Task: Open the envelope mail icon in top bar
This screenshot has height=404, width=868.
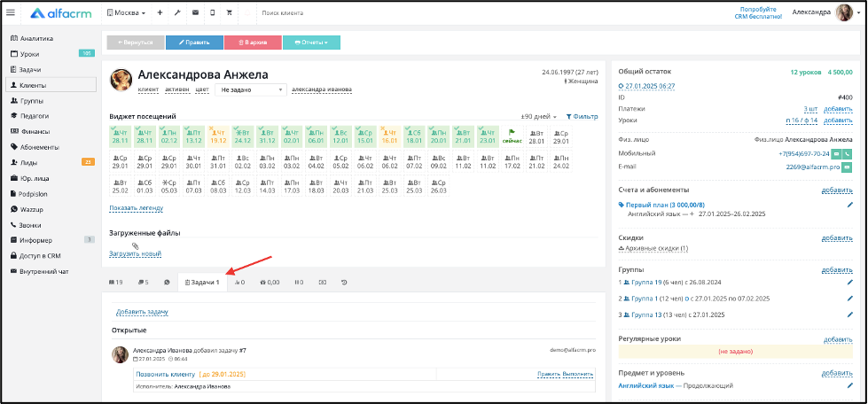Action: tap(195, 12)
